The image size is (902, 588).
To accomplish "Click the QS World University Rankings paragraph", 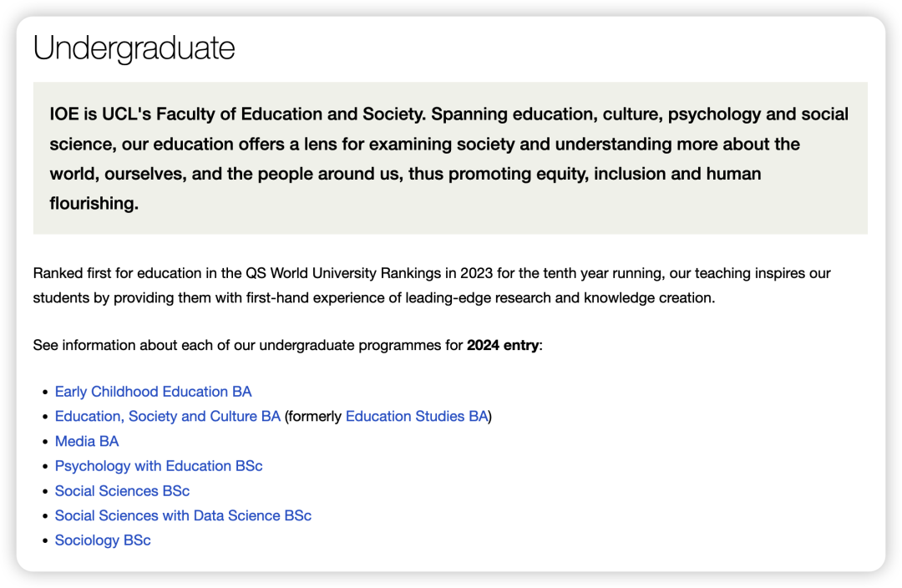I will click(432, 285).
